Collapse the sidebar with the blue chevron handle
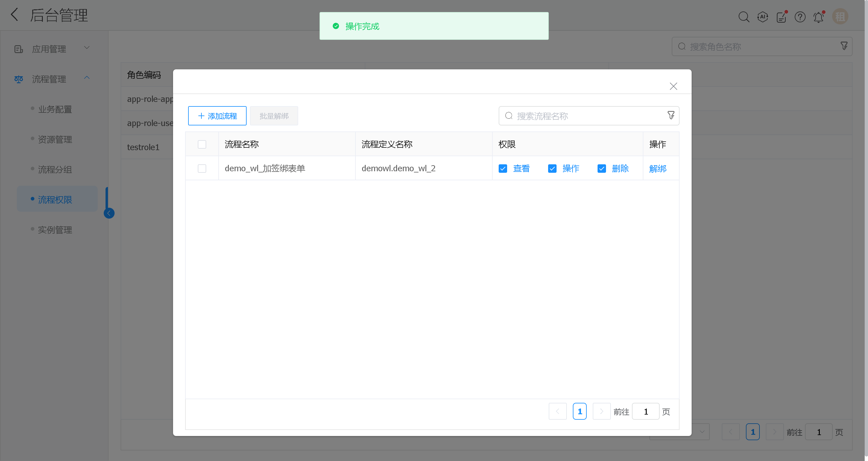 point(109,213)
